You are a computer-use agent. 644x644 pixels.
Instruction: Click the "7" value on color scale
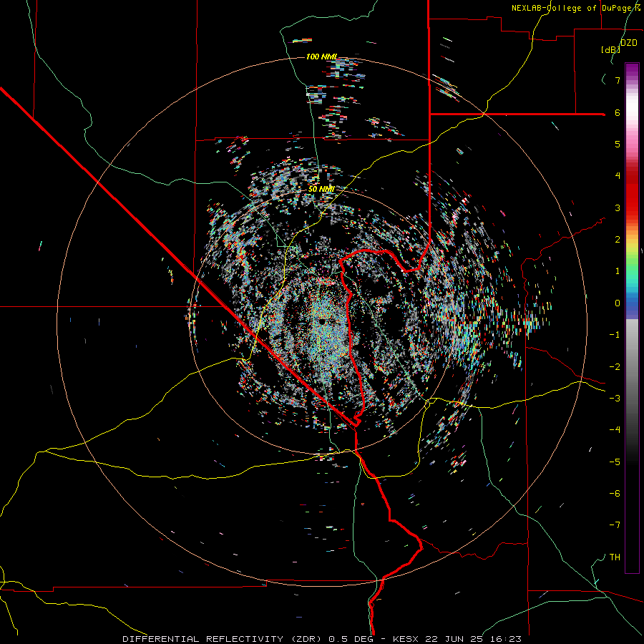click(x=618, y=80)
